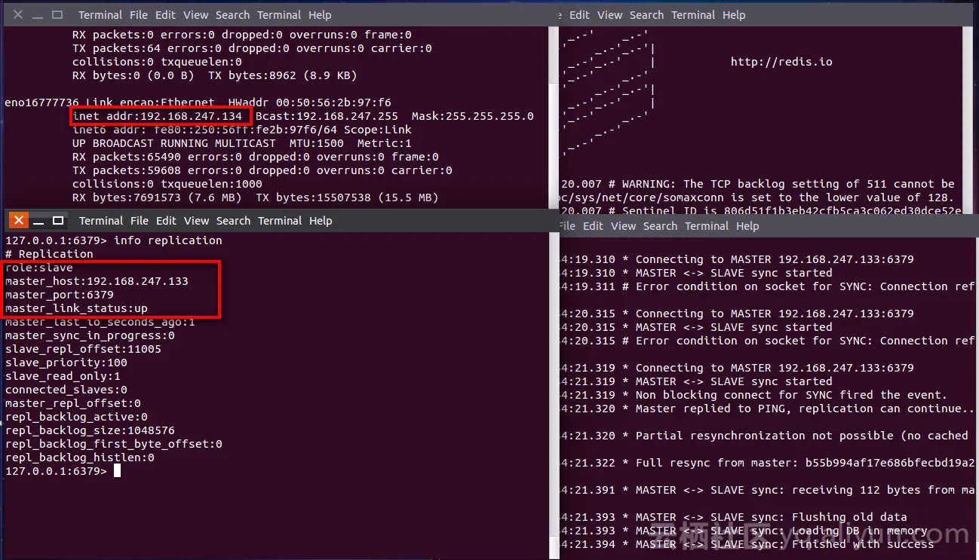The image size is (979, 560).
Task: Open Edit menu in info replication terminal
Action: pos(167,221)
